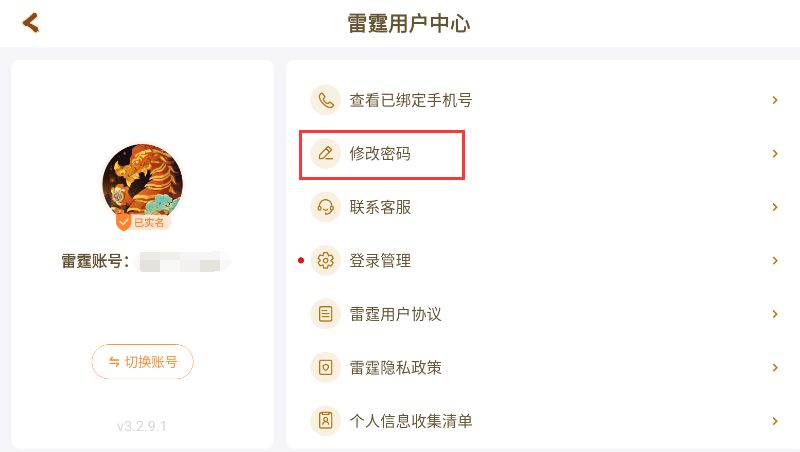
Task: Open the 雷霆用户协议 menu entry
Action: tap(396, 314)
